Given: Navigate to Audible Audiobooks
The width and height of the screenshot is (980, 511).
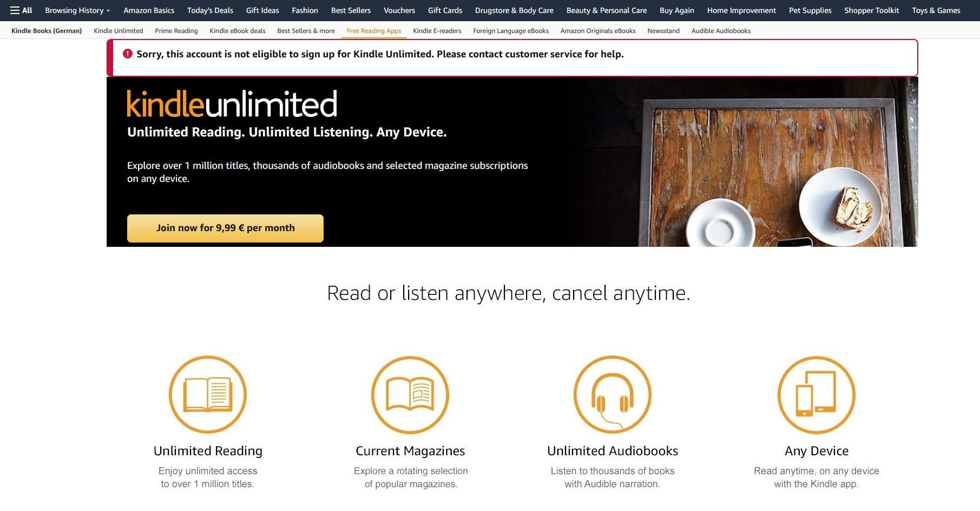Looking at the screenshot, I should [721, 31].
